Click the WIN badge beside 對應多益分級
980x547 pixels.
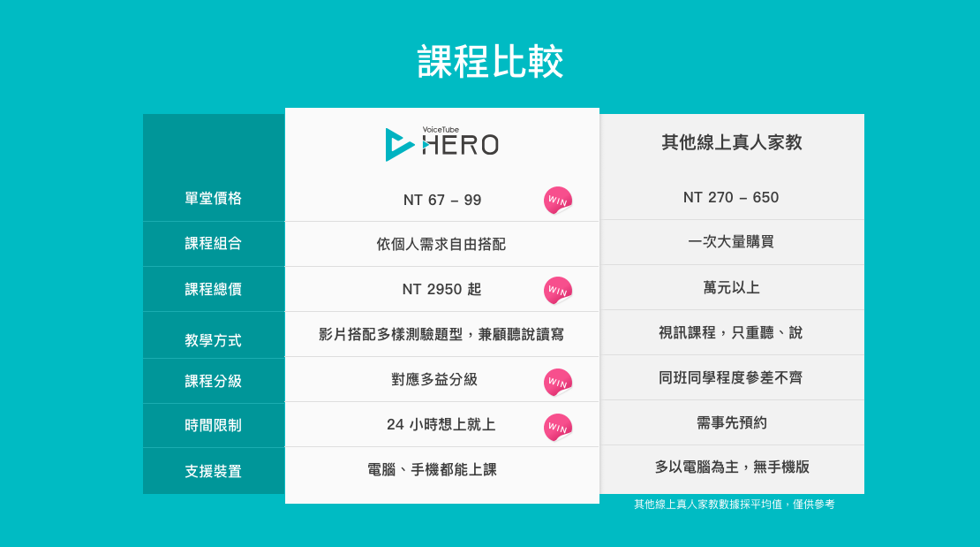557,382
